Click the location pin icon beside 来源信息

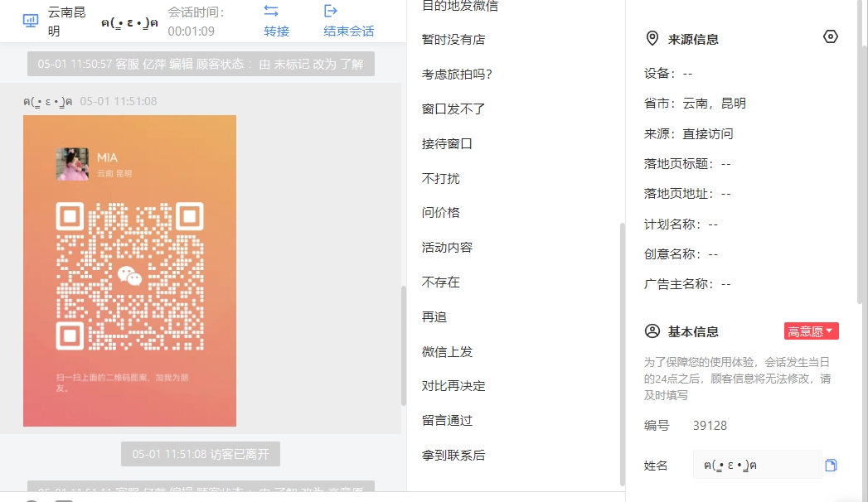[x=652, y=39]
